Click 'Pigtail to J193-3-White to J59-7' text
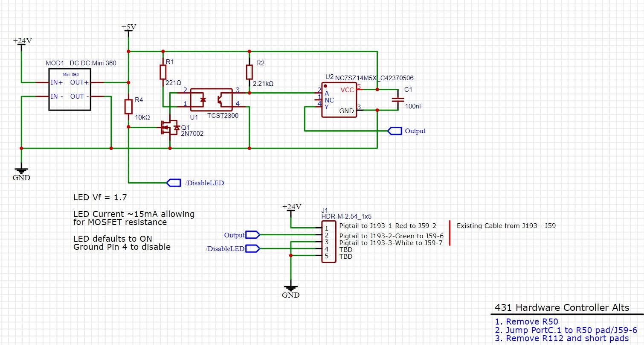 [x=391, y=243]
